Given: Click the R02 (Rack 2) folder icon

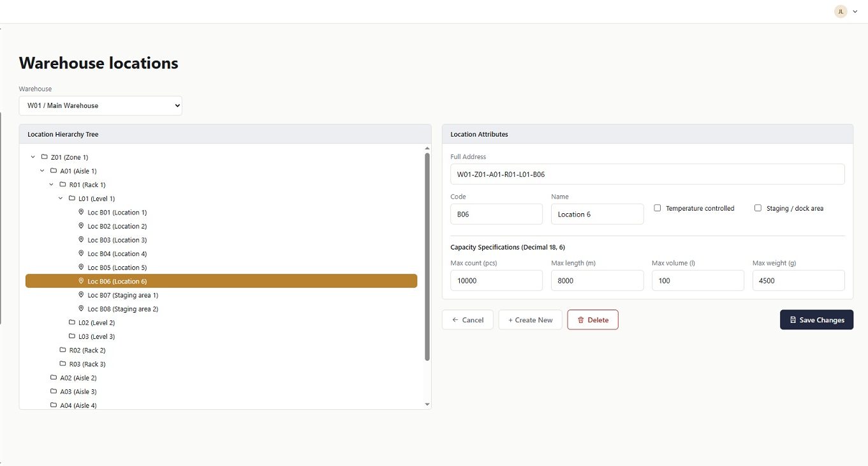Looking at the screenshot, I should pos(63,350).
